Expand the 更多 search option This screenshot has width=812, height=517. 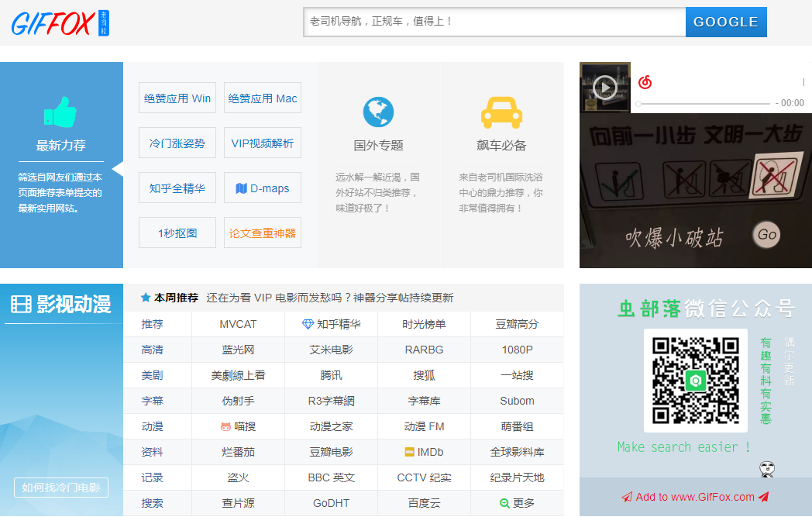(517, 503)
